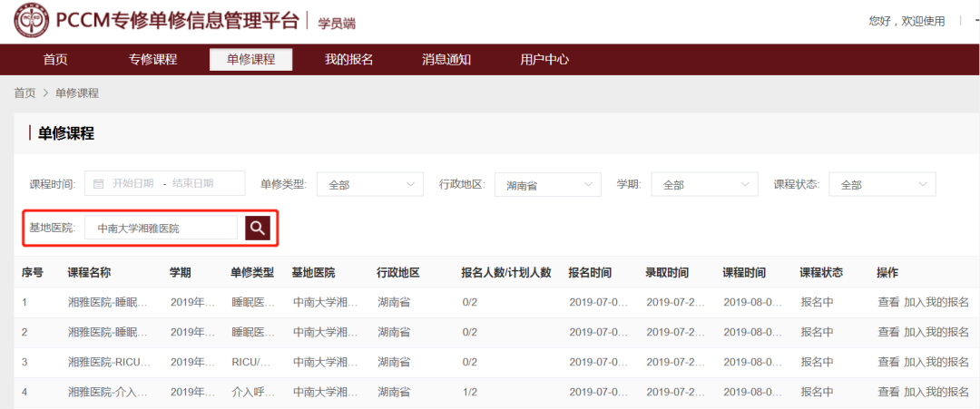This screenshot has height=409, width=980.
Task: Click course name 湘雅医院-RICU… in row 3
Action: pyautogui.click(x=110, y=362)
